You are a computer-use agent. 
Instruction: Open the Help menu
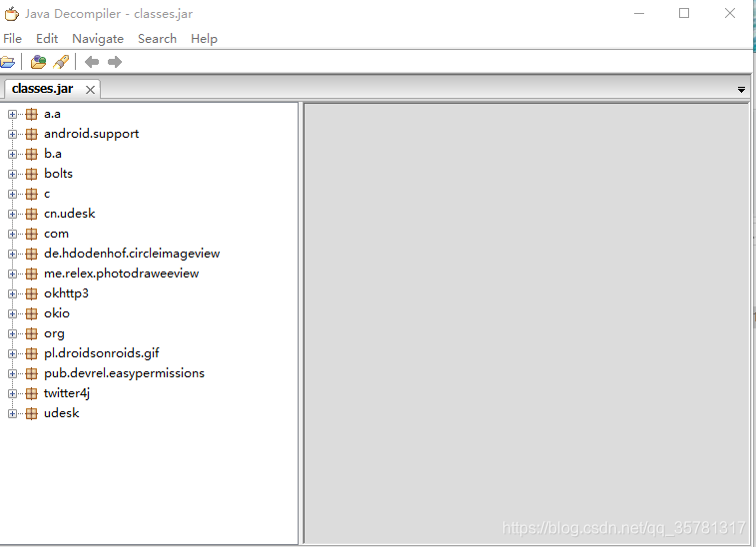(204, 39)
